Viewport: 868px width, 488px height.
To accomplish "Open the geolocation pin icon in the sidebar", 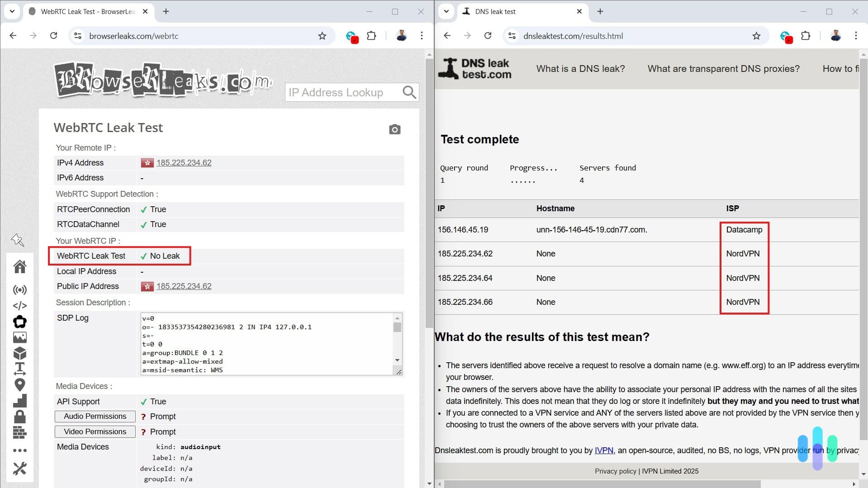I will click(20, 384).
